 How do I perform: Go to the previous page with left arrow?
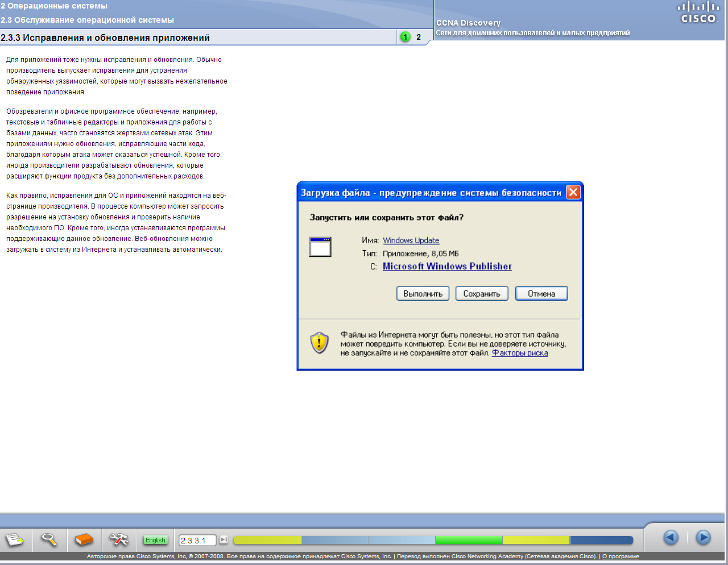(671, 537)
